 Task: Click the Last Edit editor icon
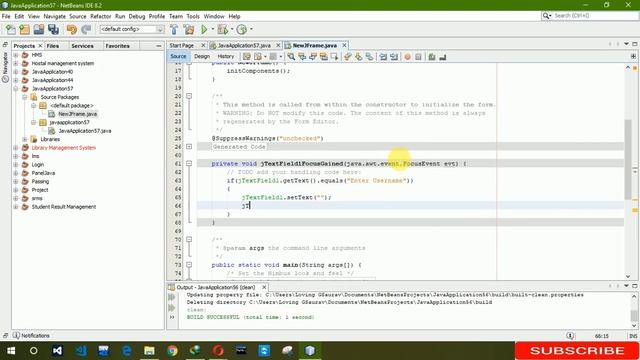(x=247, y=57)
